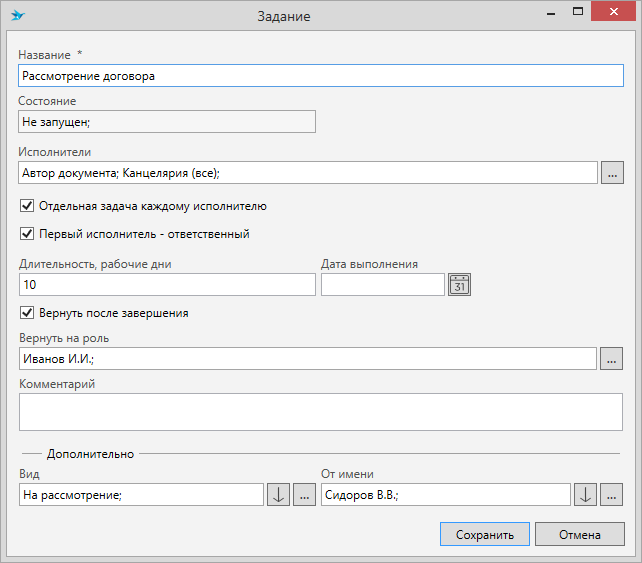Viewport: 642px width, 563px height.
Task: Toggle Вернуть после завершения checkbox
Action: point(27,313)
